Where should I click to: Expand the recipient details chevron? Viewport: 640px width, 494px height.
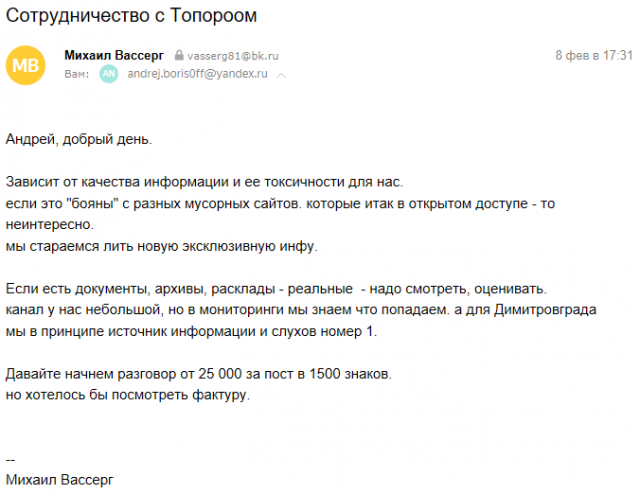click(x=282, y=75)
